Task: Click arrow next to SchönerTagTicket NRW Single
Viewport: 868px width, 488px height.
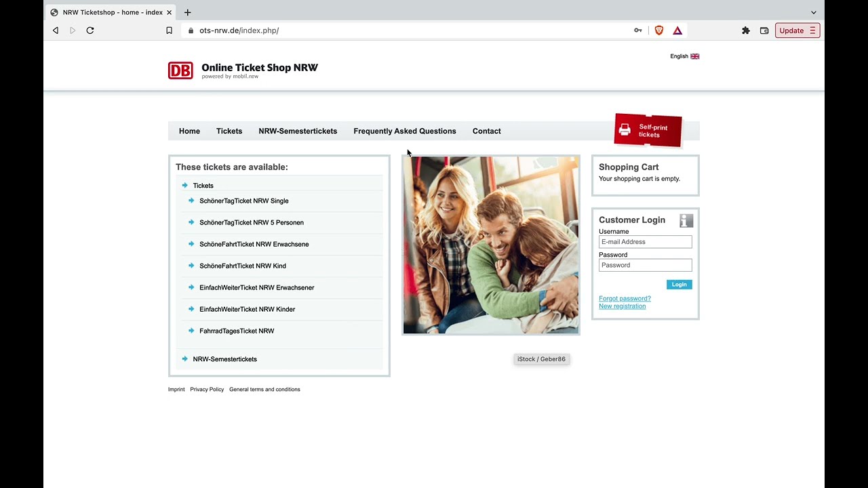Action: pos(191,201)
